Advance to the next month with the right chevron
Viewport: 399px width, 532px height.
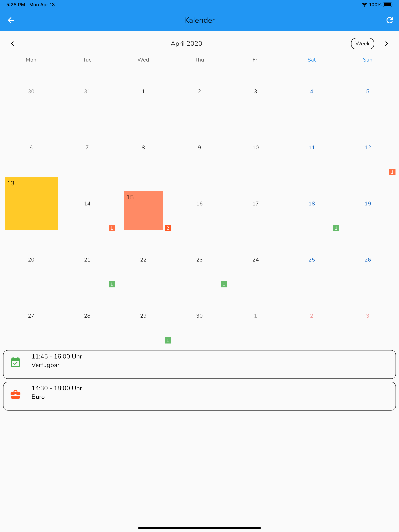click(x=387, y=44)
